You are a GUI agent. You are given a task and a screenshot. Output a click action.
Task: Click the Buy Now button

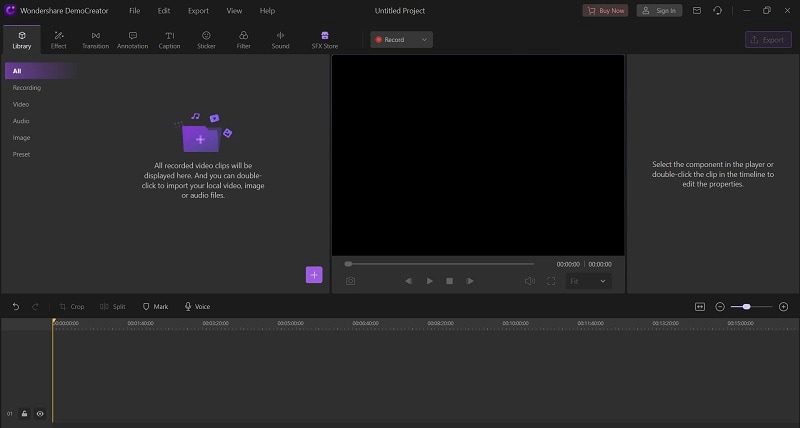click(x=605, y=11)
